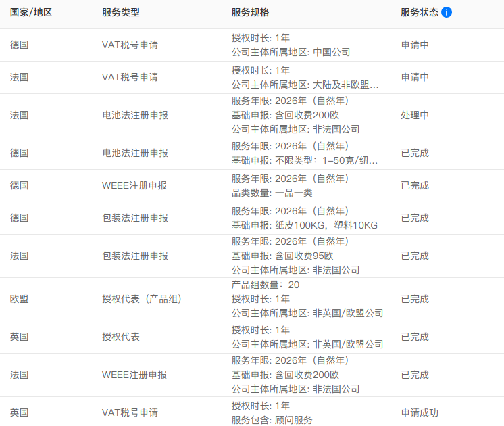Click 基础申报: 纸皮100KG, 塑料10KG text
The image size is (504, 426).
coord(305,225)
